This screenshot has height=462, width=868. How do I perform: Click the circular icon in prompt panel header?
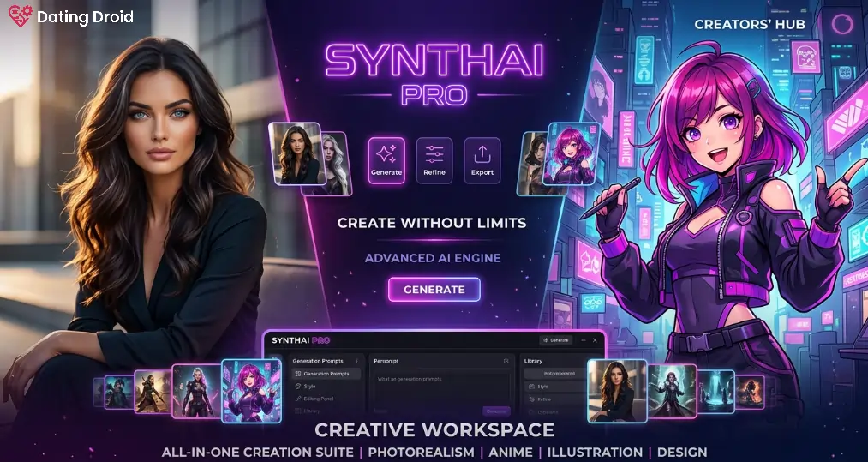coord(506,361)
